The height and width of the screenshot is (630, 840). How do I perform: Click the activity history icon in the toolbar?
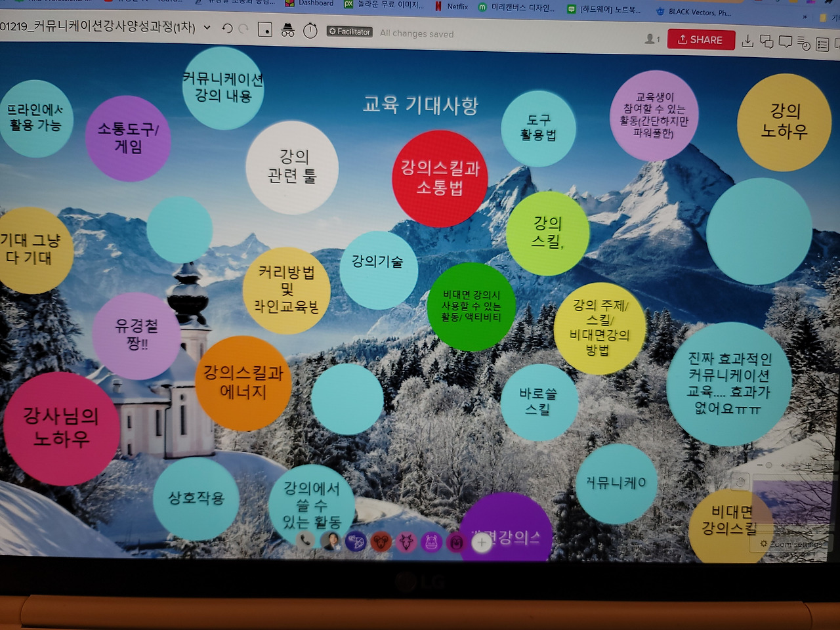[803, 42]
